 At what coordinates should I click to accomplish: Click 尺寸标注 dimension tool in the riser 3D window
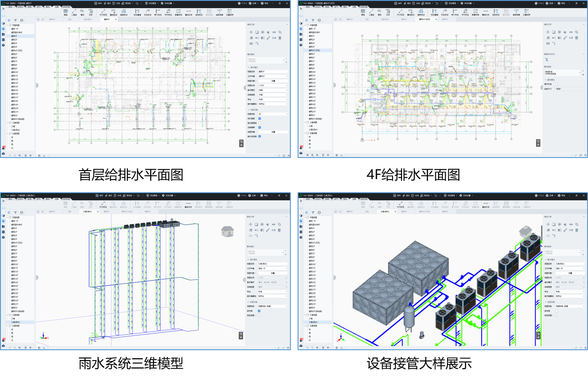point(103,205)
